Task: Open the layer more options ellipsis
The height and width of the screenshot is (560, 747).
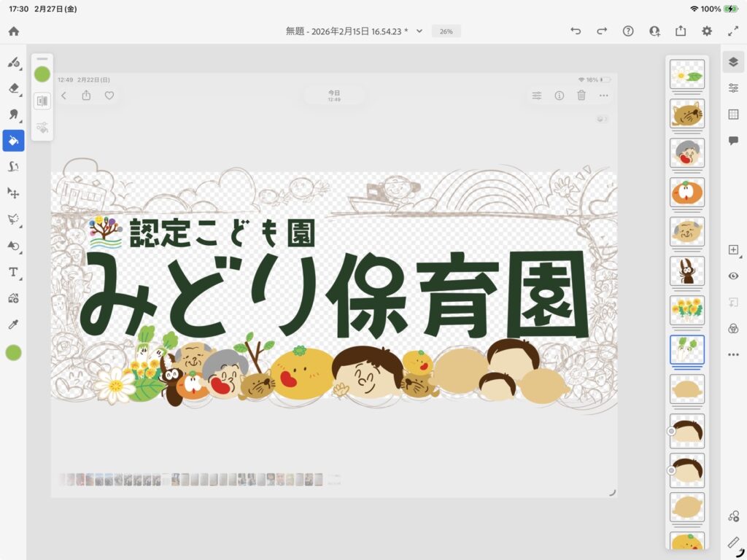Action: coord(733,354)
